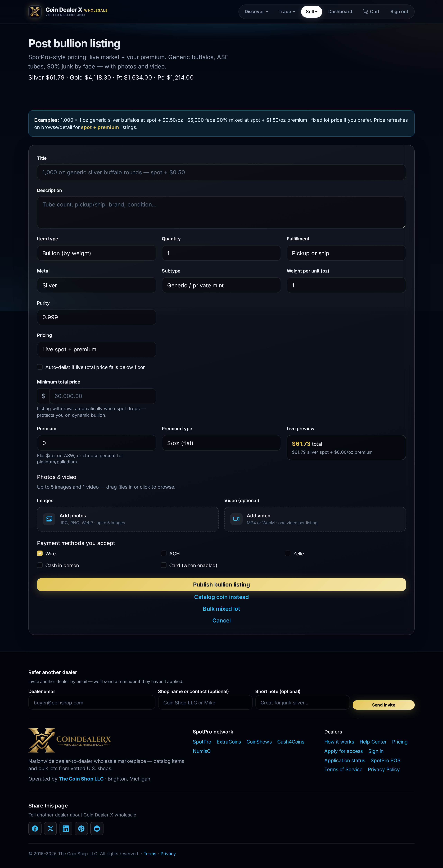Open the CoinShows link

coord(259,742)
